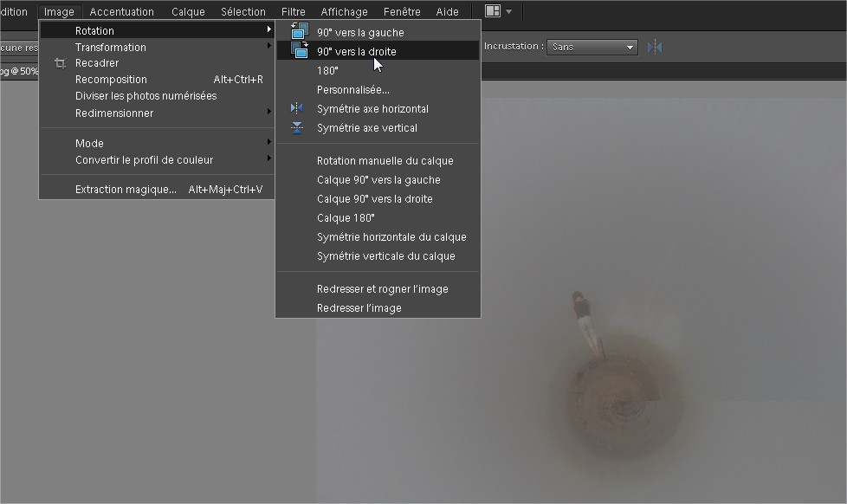Open the arrow beside the layout icon
The width and height of the screenshot is (847, 504).
pyautogui.click(x=508, y=11)
